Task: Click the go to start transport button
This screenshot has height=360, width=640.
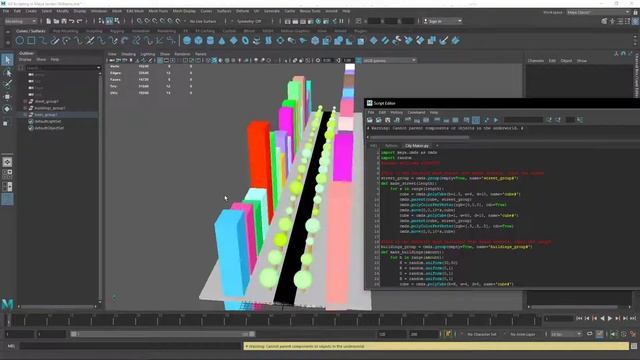Action: 579,318
